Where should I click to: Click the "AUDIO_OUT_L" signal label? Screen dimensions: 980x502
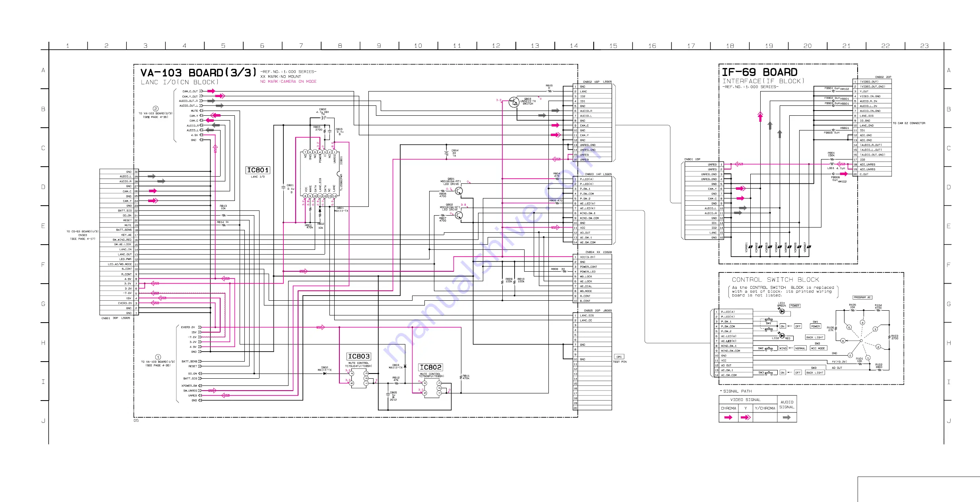click(x=188, y=106)
